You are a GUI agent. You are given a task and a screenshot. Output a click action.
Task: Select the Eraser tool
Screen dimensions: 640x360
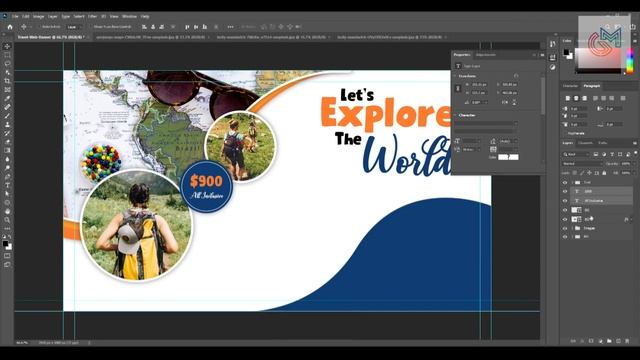7,142
